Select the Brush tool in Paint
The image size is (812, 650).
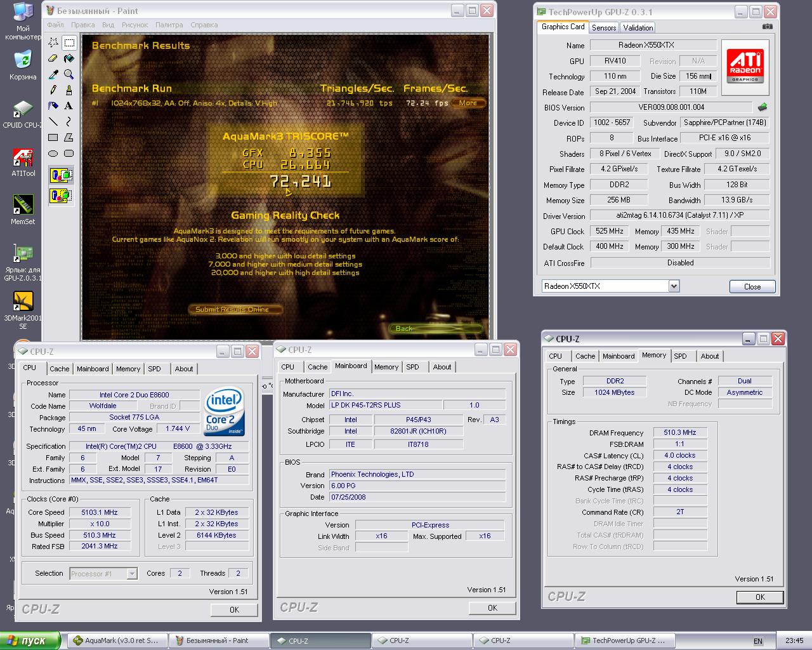69,90
